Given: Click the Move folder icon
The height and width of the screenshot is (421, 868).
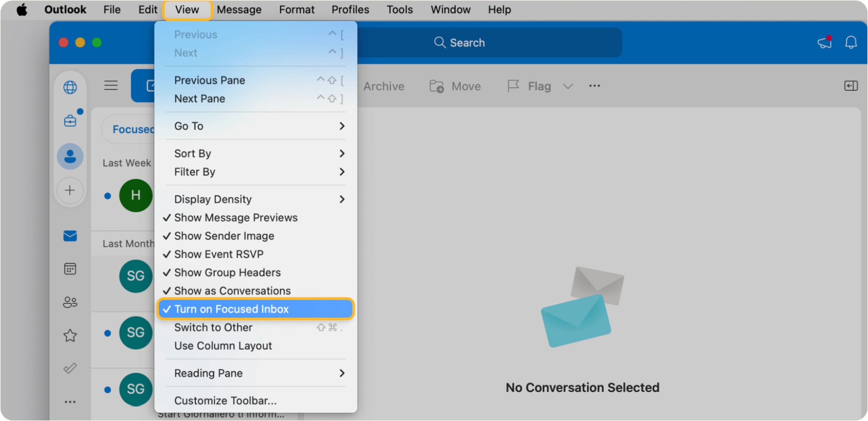Looking at the screenshot, I should point(437,86).
